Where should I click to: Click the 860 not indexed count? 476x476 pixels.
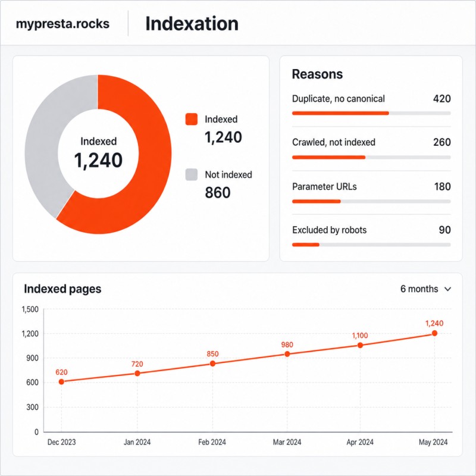[x=218, y=192]
